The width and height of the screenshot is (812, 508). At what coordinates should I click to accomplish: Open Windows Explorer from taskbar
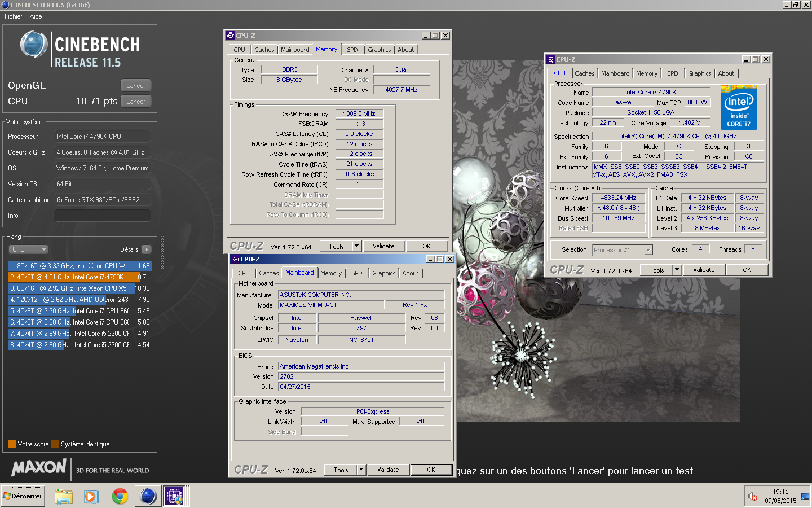click(x=64, y=497)
